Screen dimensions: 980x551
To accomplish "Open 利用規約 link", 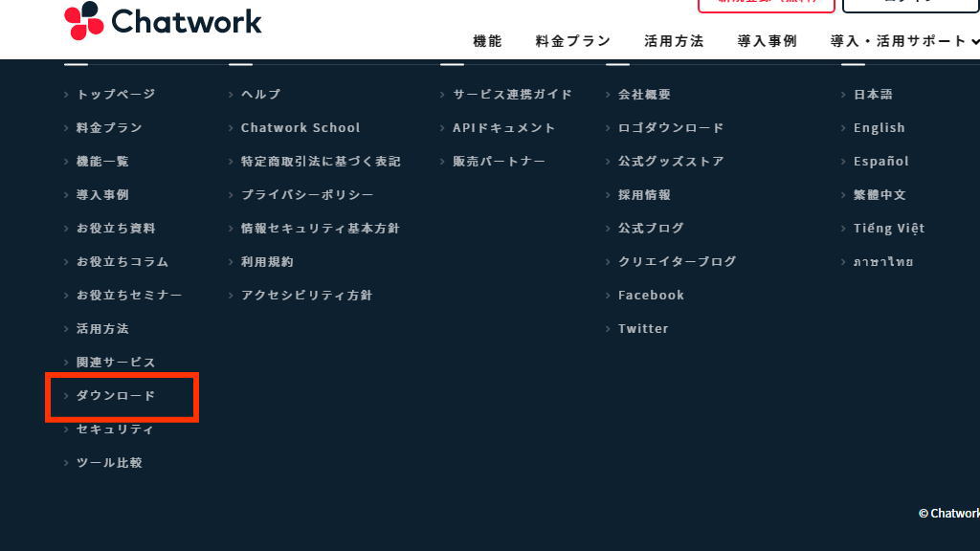I will pos(268,262).
